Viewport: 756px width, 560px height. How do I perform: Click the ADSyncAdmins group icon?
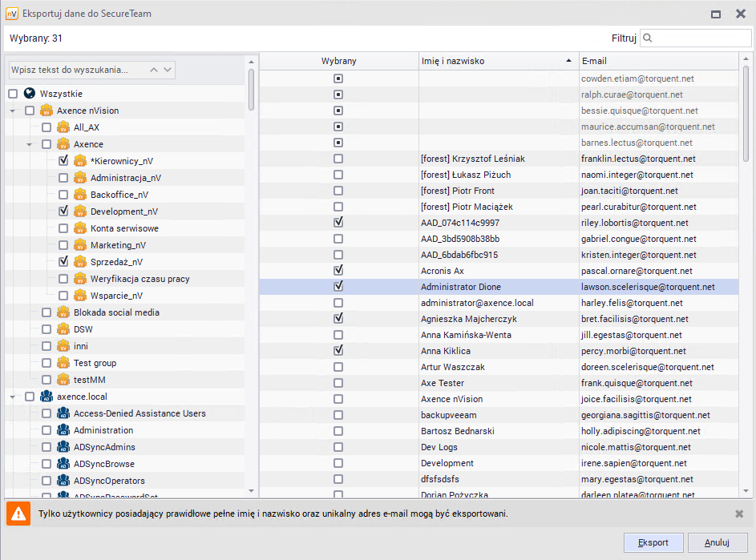(63, 447)
